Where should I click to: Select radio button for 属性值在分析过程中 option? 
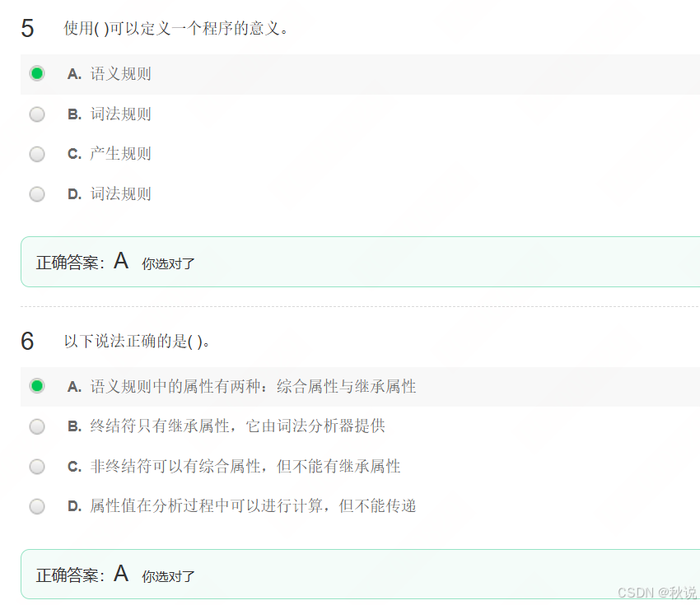click(37, 506)
